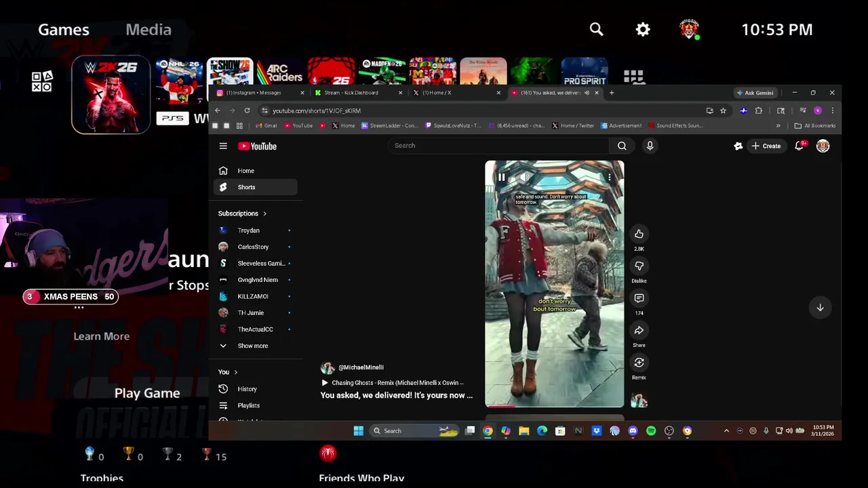Click the Chrome address bar URL

(317, 110)
